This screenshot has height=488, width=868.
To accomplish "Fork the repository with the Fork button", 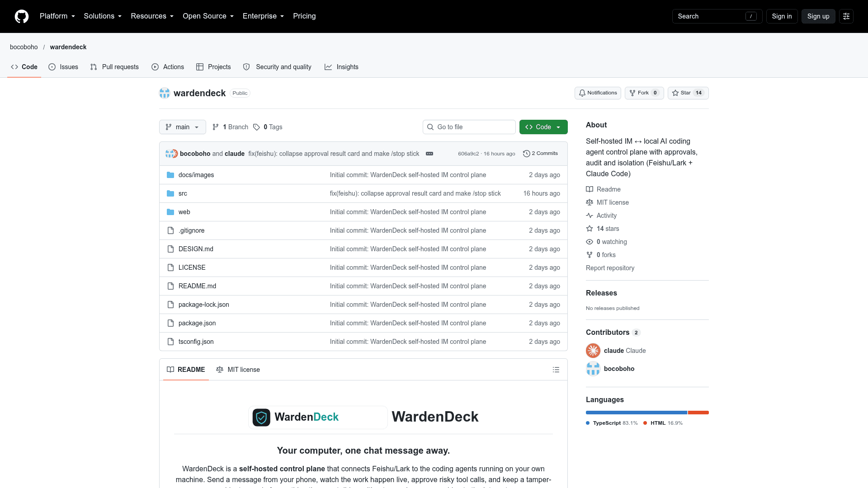I will click(644, 93).
